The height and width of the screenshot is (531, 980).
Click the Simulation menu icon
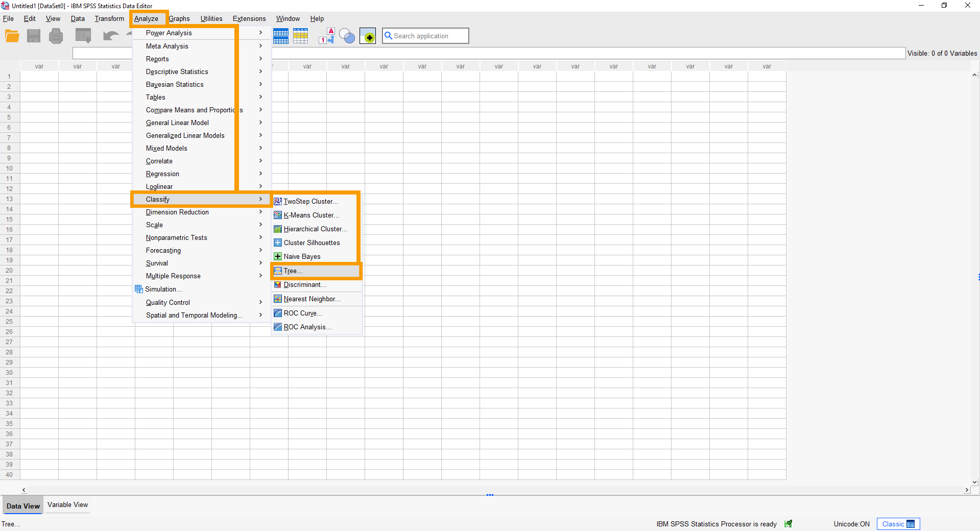pos(139,289)
